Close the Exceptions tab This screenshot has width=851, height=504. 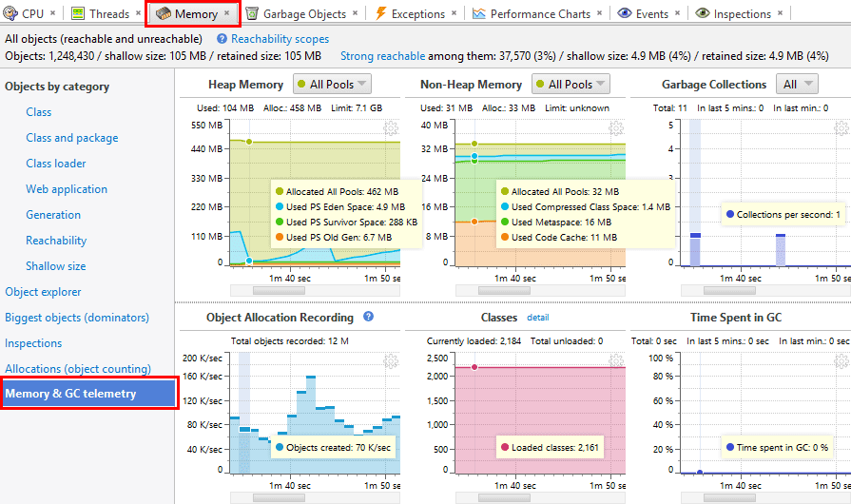coord(454,13)
